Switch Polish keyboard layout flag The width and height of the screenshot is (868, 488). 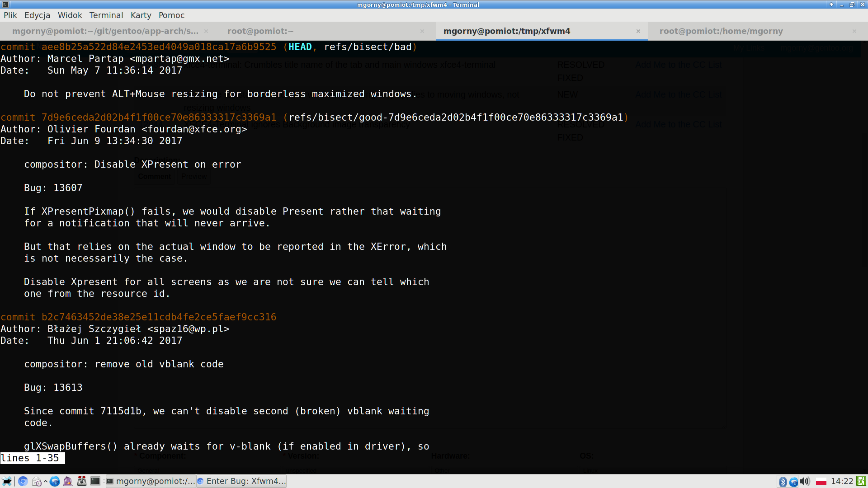click(821, 482)
